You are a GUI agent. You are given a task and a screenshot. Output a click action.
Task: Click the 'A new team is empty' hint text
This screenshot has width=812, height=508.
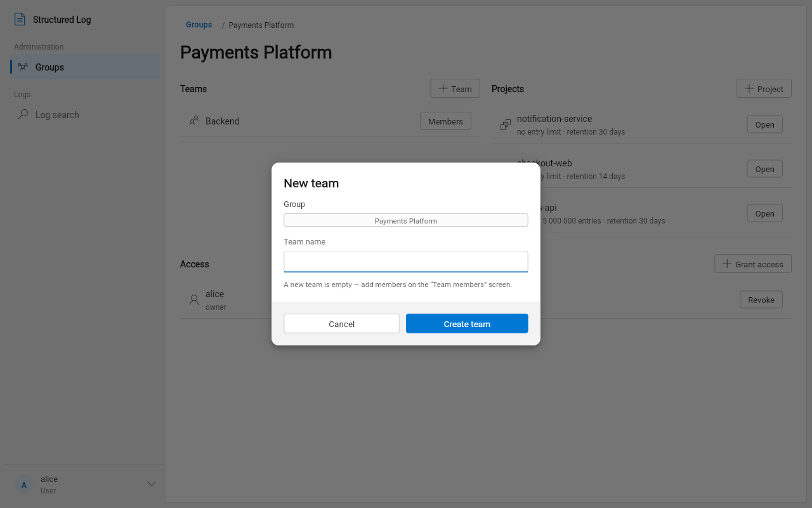point(398,284)
